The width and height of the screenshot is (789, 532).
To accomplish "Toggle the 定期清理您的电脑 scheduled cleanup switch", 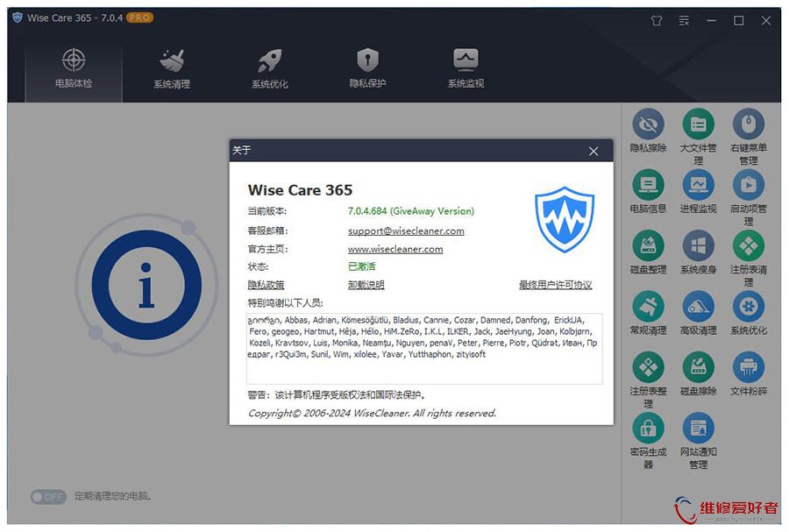I will (x=48, y=497).
